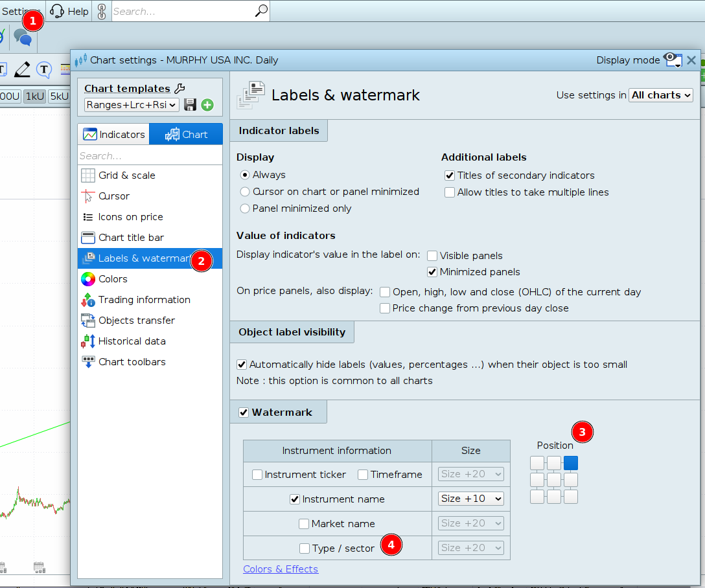Select highlighted top-right watermark position

click(x=571, y=463)
